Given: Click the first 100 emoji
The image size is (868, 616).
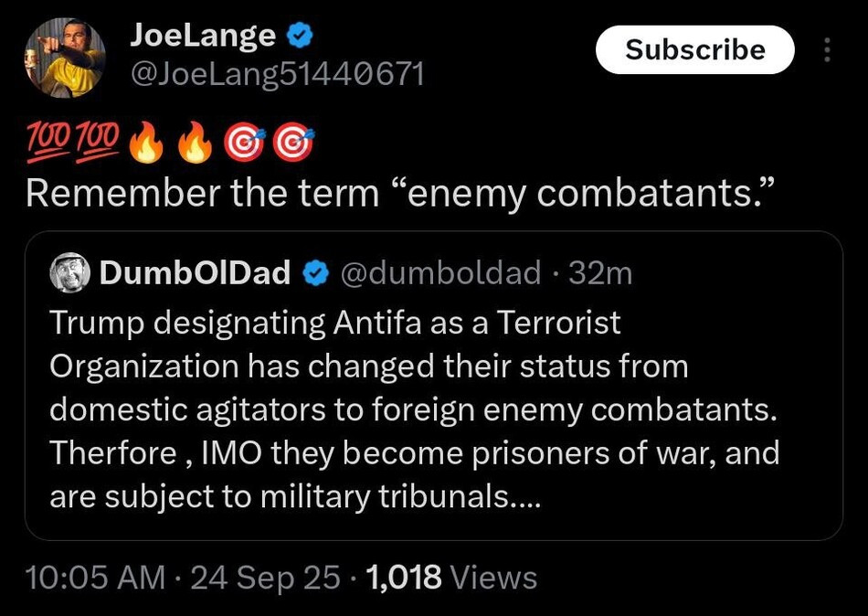Looking at the screenshot, I should (x=48, y=142).
